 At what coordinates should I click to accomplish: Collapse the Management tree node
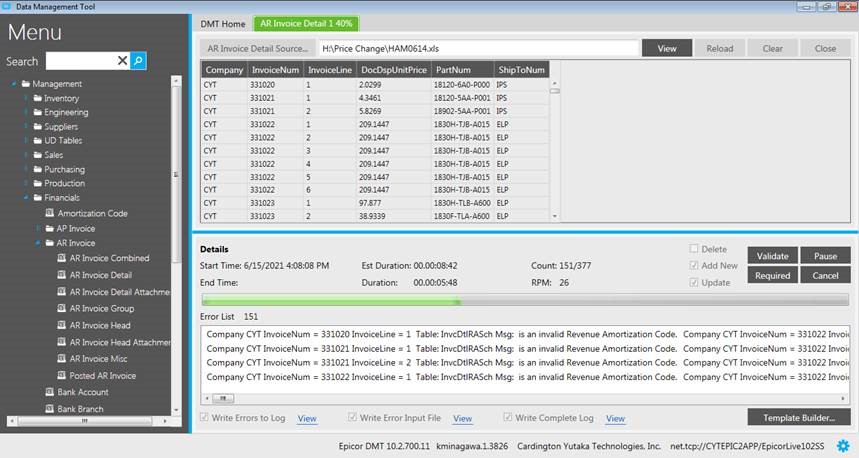pos(14,84)
